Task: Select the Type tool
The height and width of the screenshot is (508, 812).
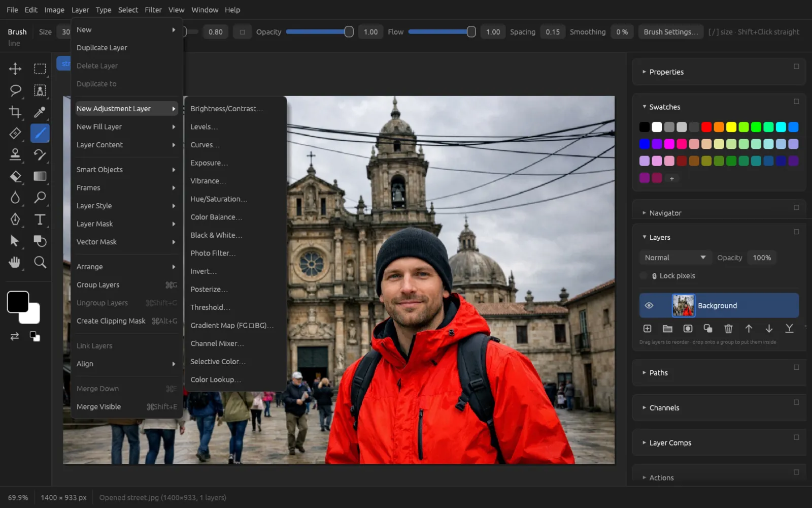Action: pyautogui.click(x=40, y=219)
